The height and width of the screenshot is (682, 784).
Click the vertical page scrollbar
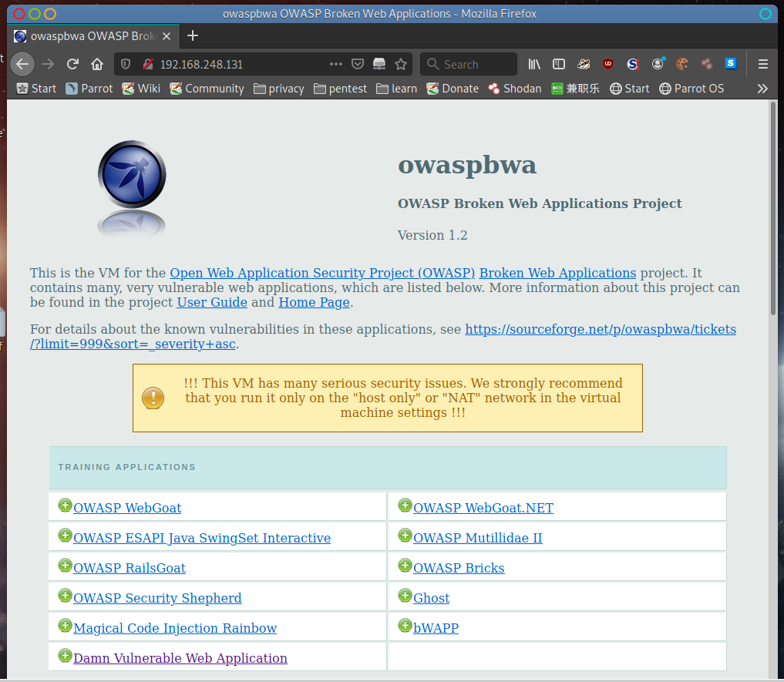coord(773,209)
